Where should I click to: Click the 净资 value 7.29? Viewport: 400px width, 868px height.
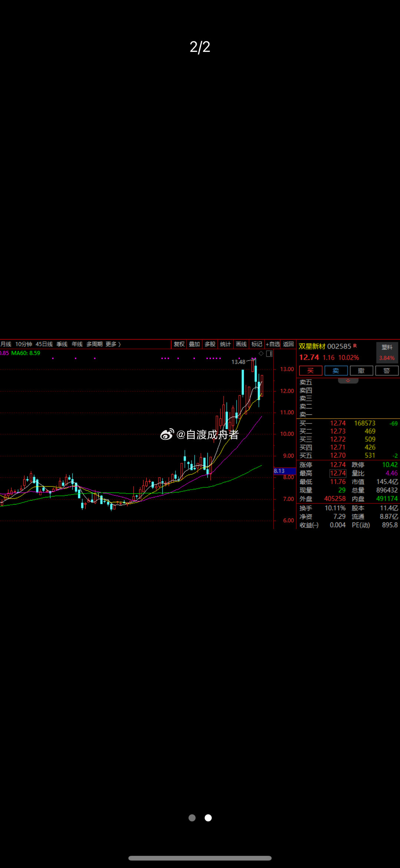pyautogui.click(x=339, y=516)
